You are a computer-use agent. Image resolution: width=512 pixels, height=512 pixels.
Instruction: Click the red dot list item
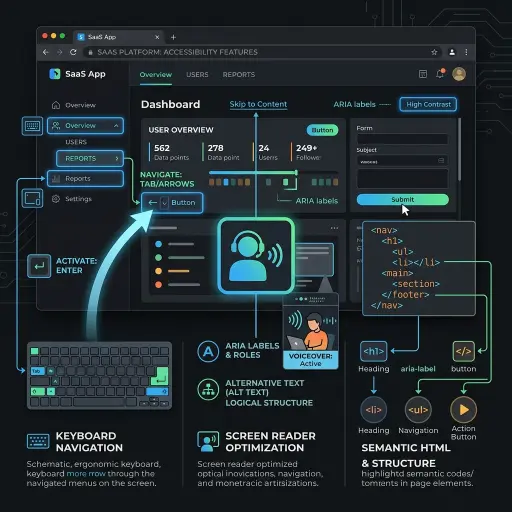(x=178, y=285)
